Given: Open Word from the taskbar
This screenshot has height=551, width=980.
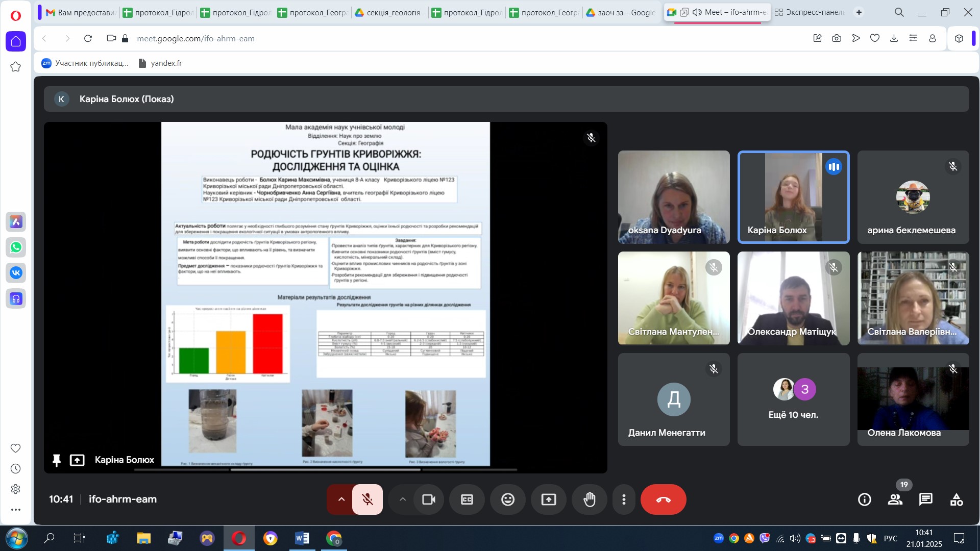Looking at the screenshot, I should [x=302, y=538].
